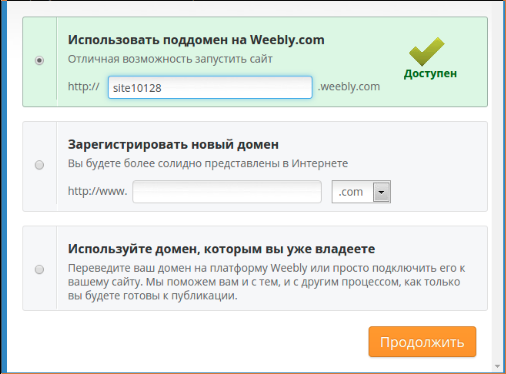Click the http://www. prefix label

click(x=98, y=191)
